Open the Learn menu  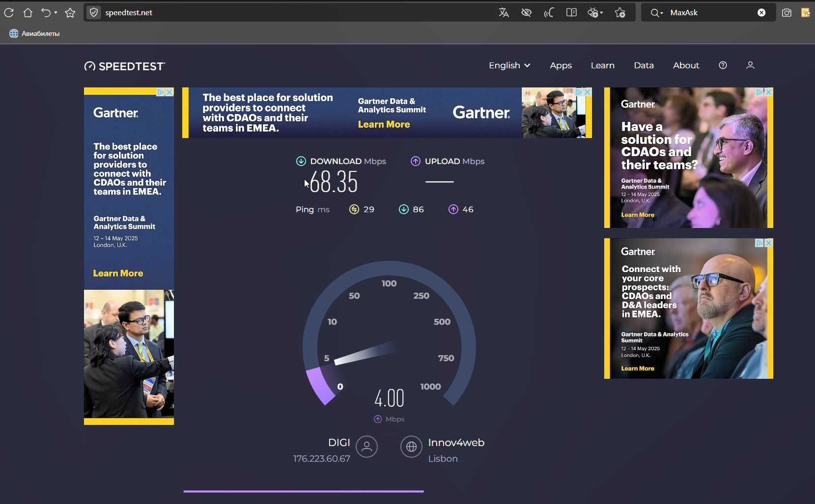click(x=602, y=65)
